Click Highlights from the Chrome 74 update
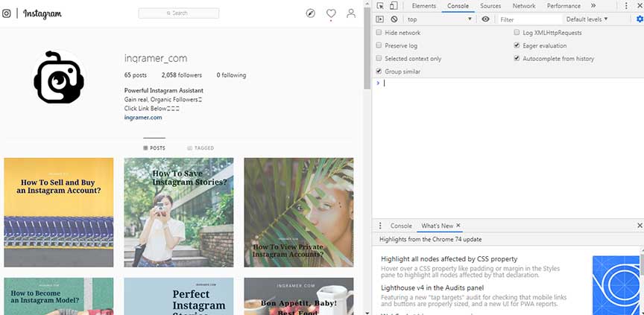 [430, 239]
